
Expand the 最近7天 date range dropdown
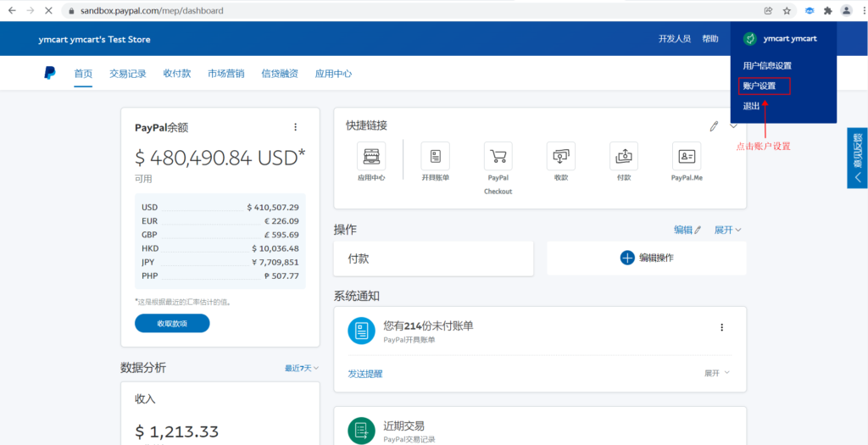[303, 368]
